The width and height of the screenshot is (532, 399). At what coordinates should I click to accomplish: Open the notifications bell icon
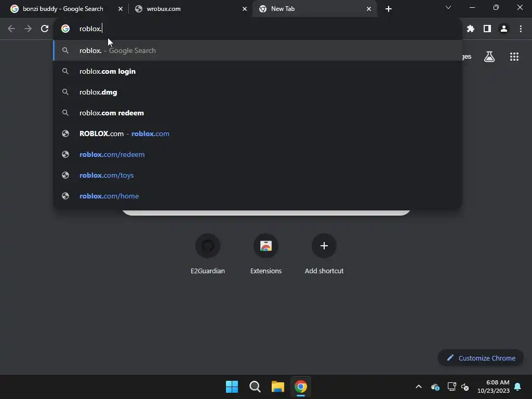click(518, 387)
